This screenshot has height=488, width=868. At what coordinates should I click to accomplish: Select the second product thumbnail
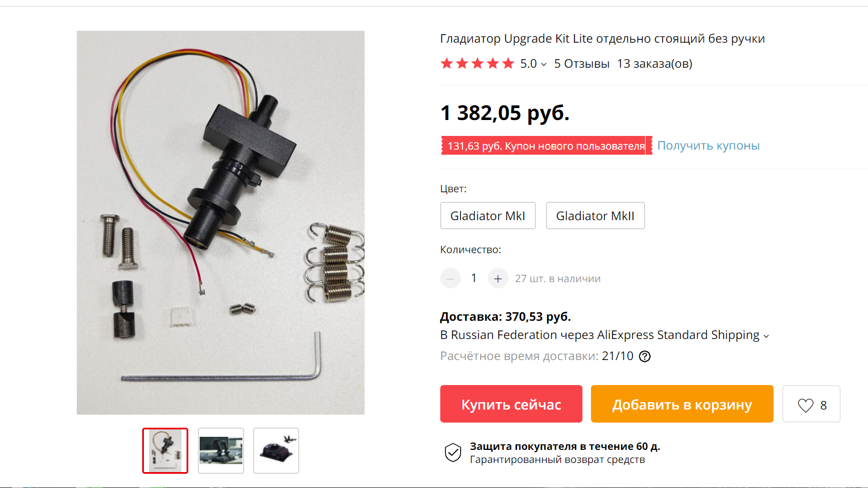point(221,450)
